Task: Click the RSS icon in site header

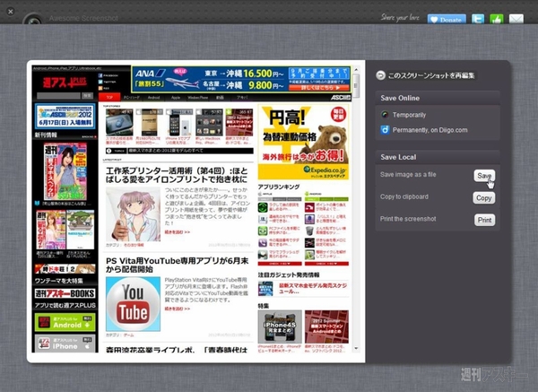Action: coord(100,88)
